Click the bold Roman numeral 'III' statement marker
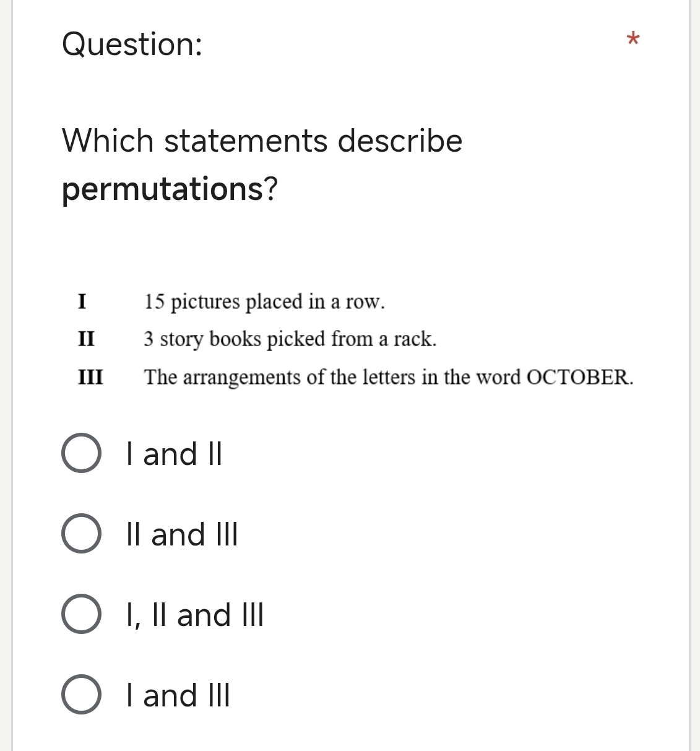Viewport: 700px width, 751px height. coord(90,377)
